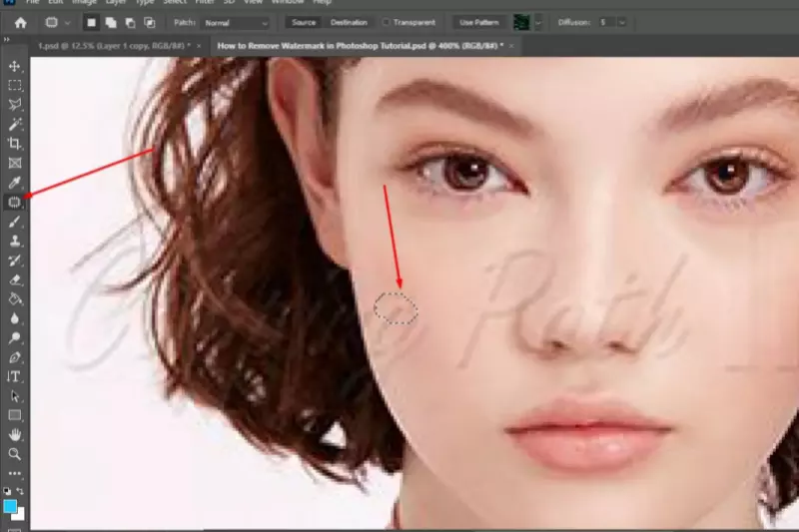Select the Polygonal Lasso tool
This screenshot has width=799, height=532.
(14, 105)
